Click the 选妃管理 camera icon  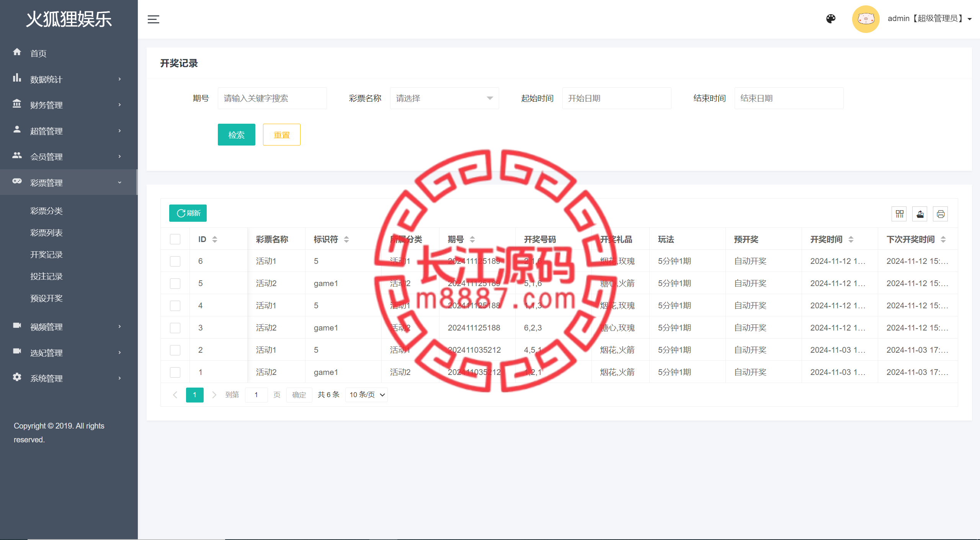(17, 351)
